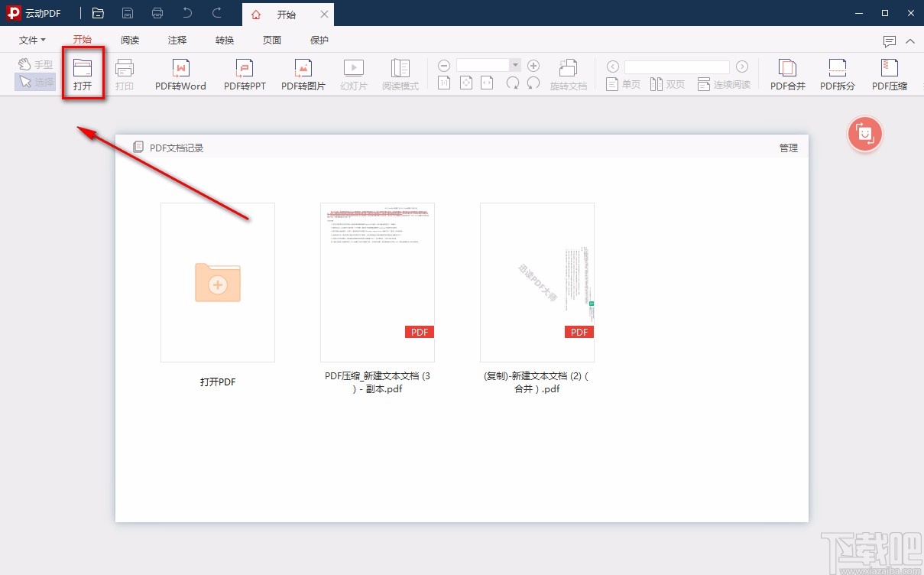Screen dimensions: 924x575
Task: Switch to the 注释 ribbon tab
Action: click(x=177, y=41)
